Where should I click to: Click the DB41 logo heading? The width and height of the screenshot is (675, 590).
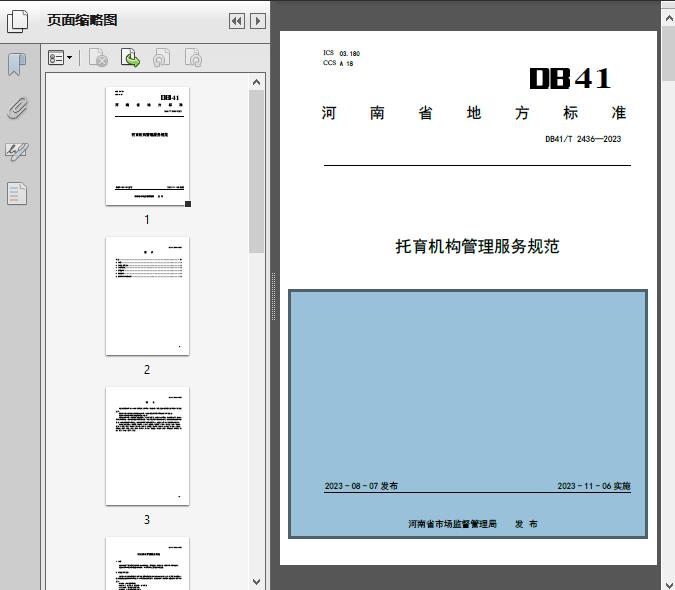click(x=570, y=78)
